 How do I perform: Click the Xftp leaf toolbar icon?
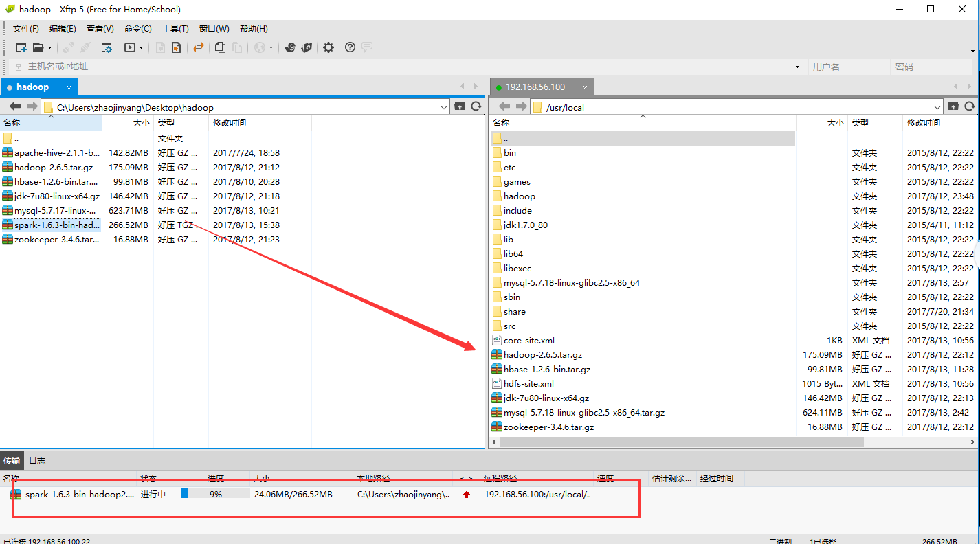click(307, 47)
